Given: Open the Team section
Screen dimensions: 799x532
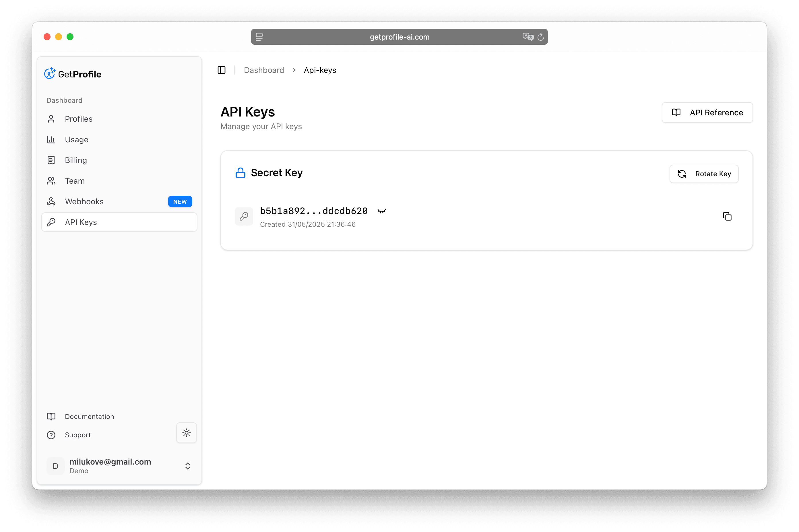Looking at the screenshot, I should (x=75, y=180).
